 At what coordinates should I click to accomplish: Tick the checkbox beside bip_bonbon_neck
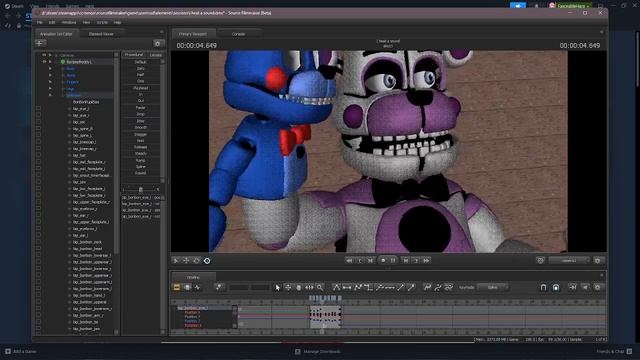(x=38, y=242)
